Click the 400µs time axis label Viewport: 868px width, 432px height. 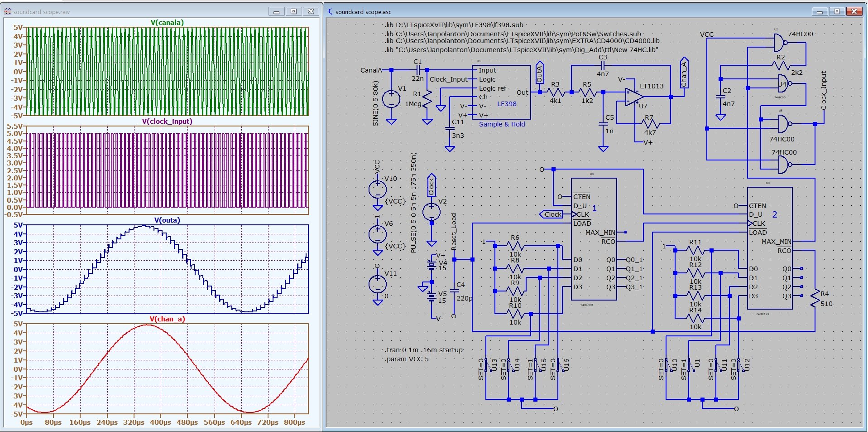(x=160, y=422)
